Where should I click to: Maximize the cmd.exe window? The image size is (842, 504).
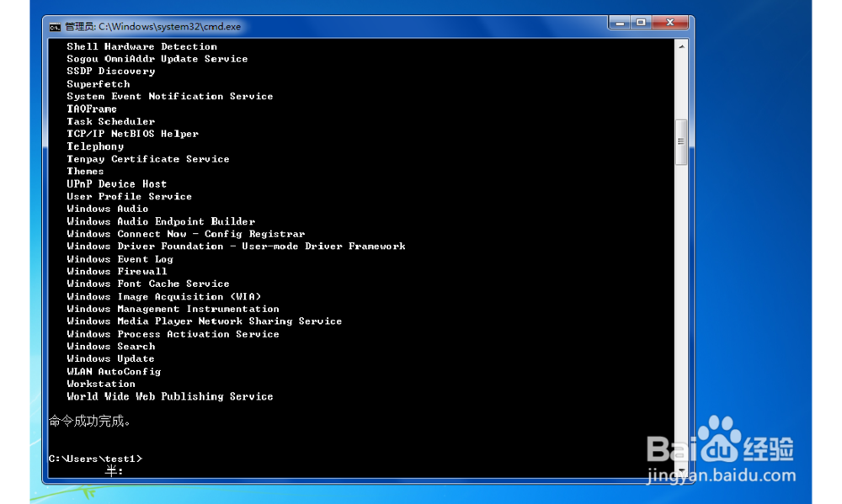[x=641, y=23]
